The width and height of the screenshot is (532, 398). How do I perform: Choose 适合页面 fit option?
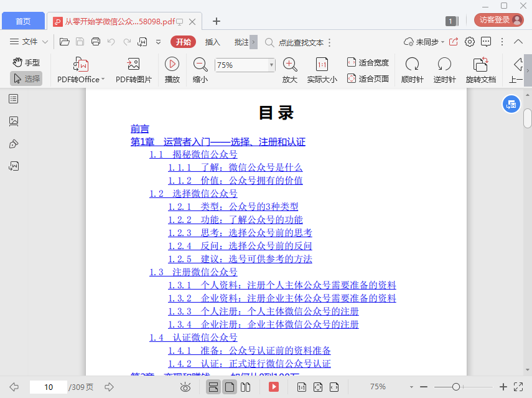coord(368,78)
